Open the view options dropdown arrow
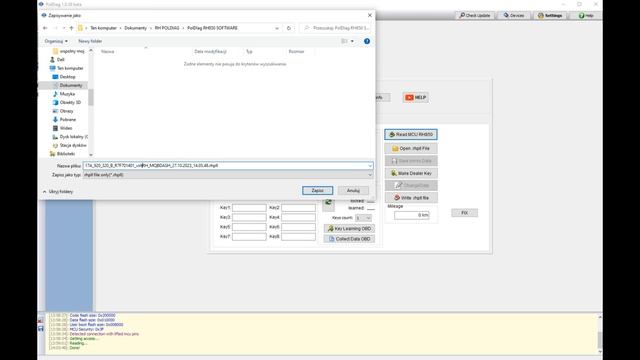Screen dimensions: 640x360 pos(352,41)
